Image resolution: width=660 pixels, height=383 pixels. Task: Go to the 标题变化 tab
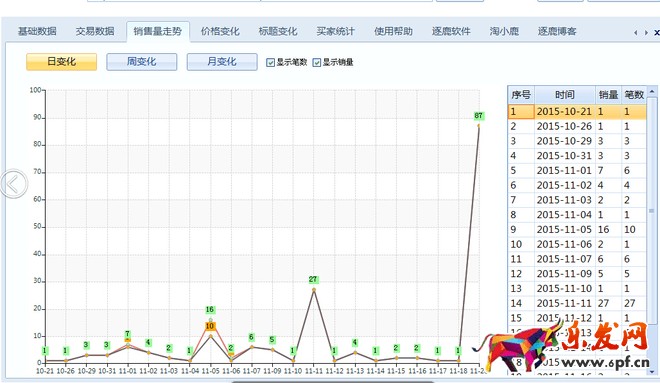(x=277, y=31)
